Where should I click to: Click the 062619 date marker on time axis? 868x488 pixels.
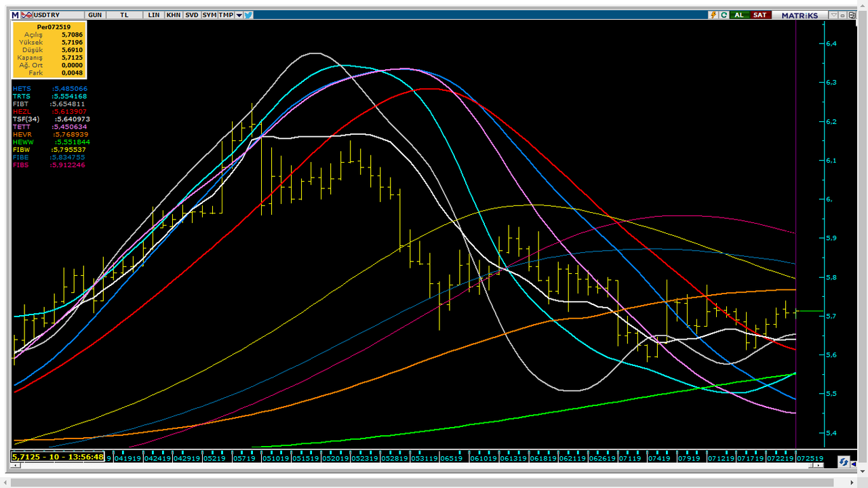pos(602,458)
